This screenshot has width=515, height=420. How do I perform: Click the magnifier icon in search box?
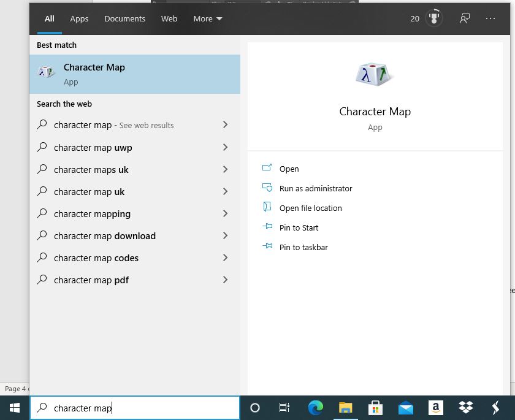click(42, 408)
